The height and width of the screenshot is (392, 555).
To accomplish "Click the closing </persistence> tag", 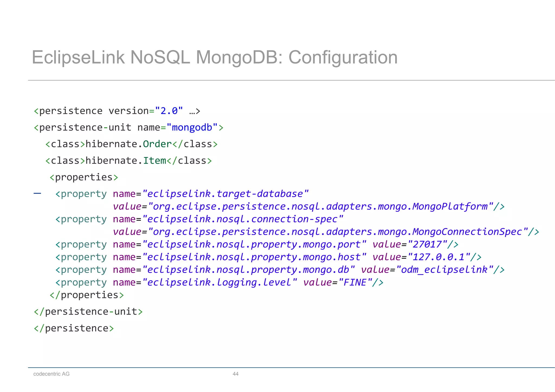I will click(x=74, y=328).
